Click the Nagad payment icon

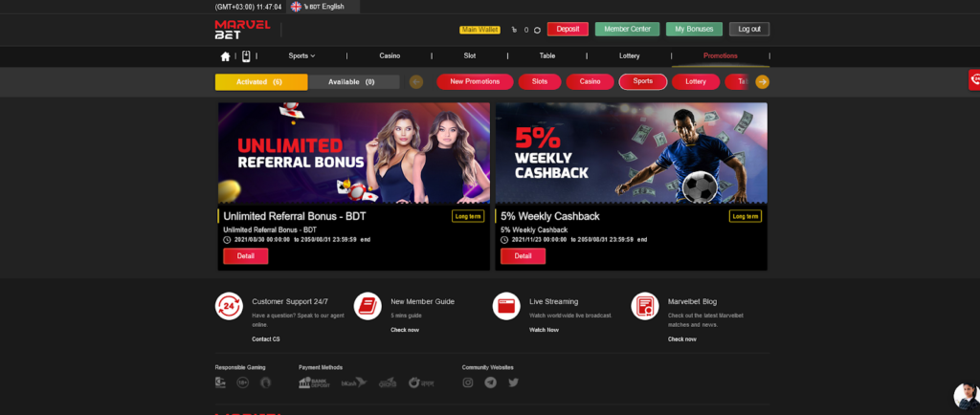pos(421,382)
